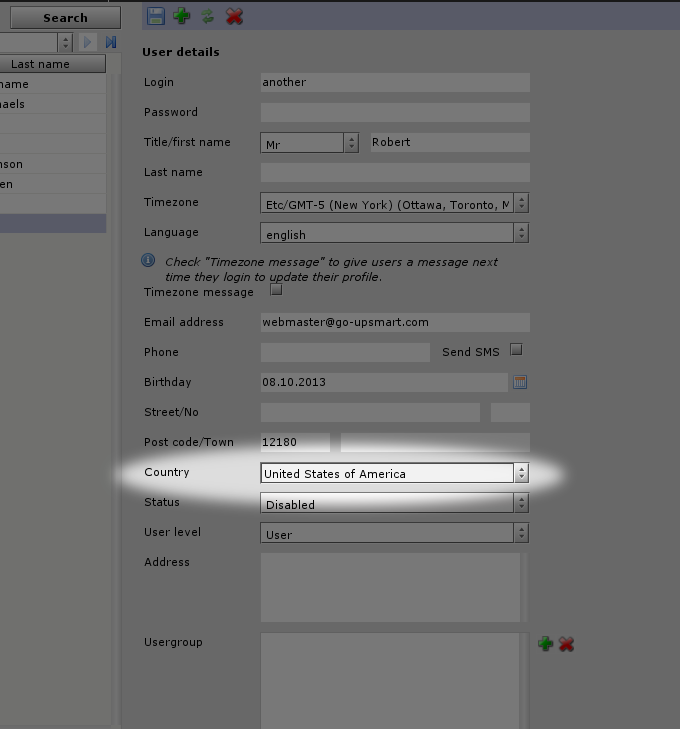Click the Search button
The height and width of the screenshot is (729, 680).
(65, 18)
